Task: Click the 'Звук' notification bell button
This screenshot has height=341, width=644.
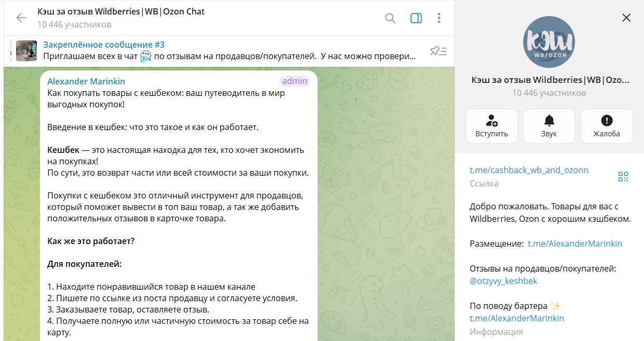Action: click(x=549, y=126)
